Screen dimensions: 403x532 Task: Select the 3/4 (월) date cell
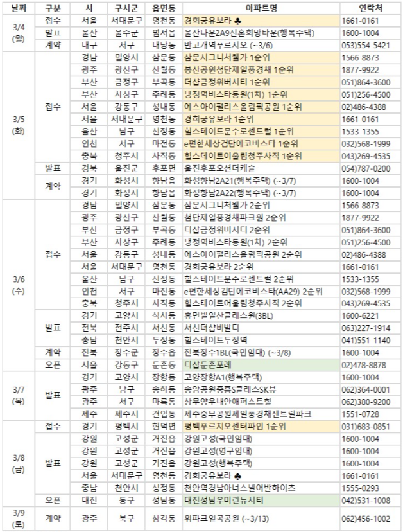tap(19, 33)
